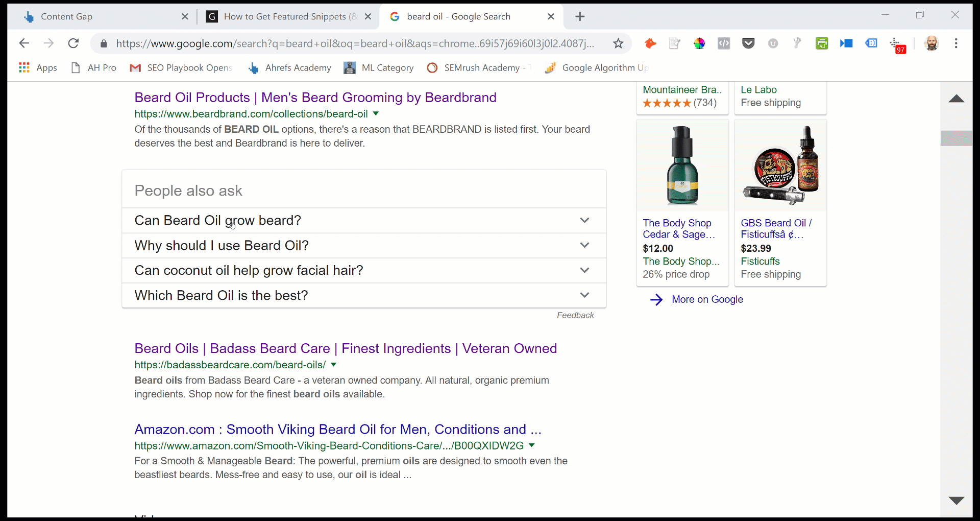
Task: Click the secure connection padlock indicator
Action: [103, 43]
